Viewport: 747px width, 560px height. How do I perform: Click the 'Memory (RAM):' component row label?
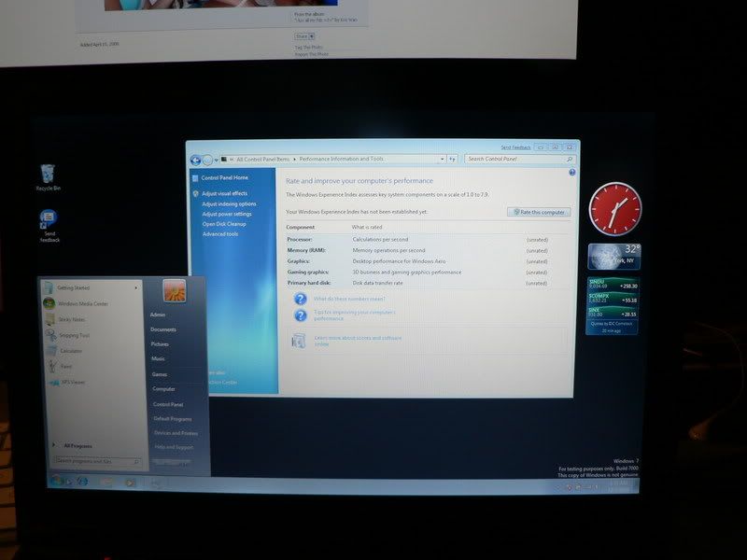[x=306, y=250]
